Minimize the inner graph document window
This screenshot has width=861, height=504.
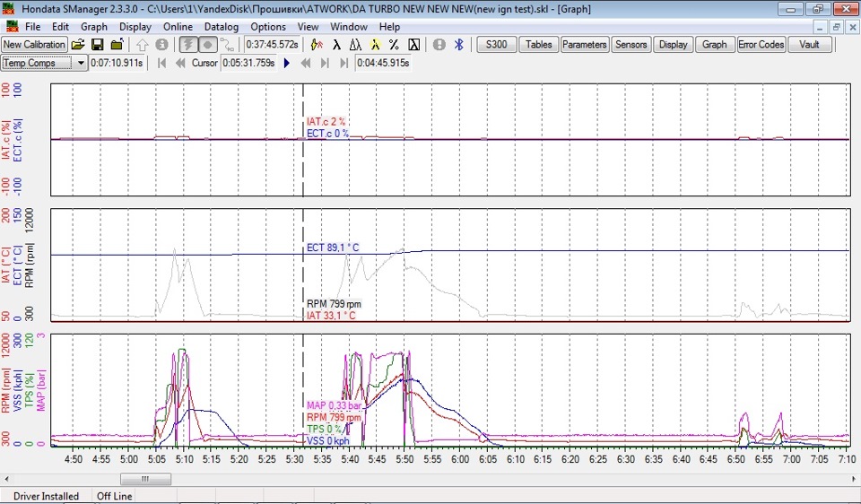[820, 26]
